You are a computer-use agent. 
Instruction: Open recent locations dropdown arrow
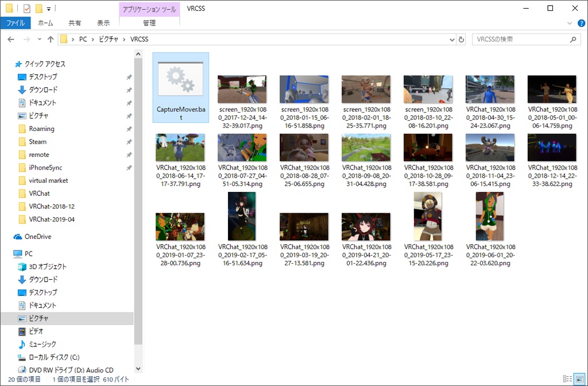click(40, 40)
